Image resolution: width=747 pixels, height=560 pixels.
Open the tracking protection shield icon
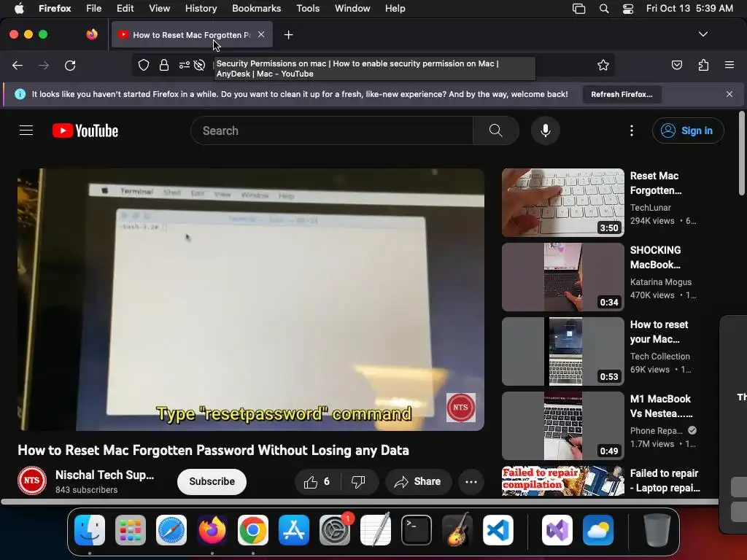click(x=144, y=65)
